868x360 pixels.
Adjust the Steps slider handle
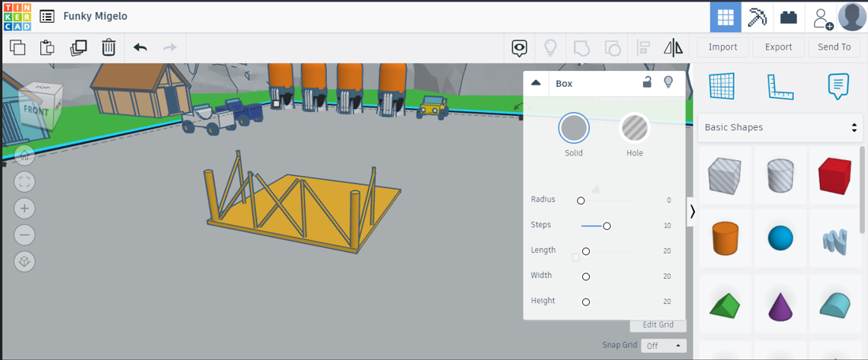click(607, 226)
